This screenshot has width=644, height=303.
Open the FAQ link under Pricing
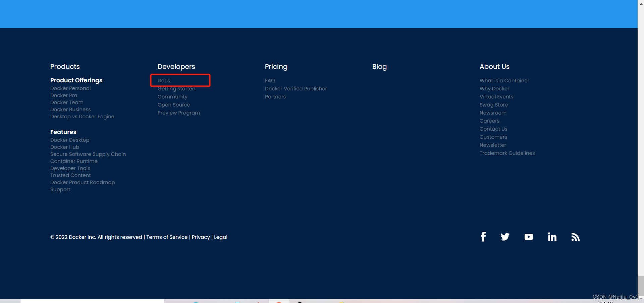pyautogui.click(x=270, y=81)
